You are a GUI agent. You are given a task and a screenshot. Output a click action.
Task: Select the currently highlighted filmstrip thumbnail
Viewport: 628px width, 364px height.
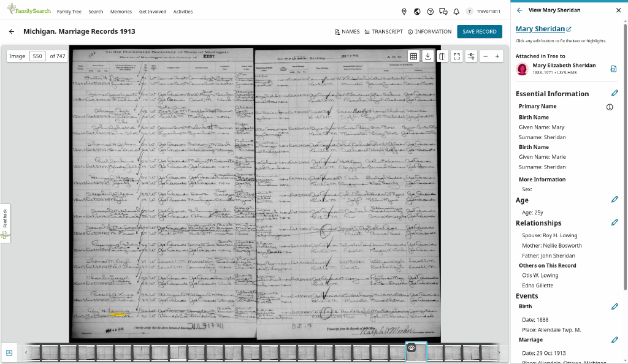coord(416,352)
